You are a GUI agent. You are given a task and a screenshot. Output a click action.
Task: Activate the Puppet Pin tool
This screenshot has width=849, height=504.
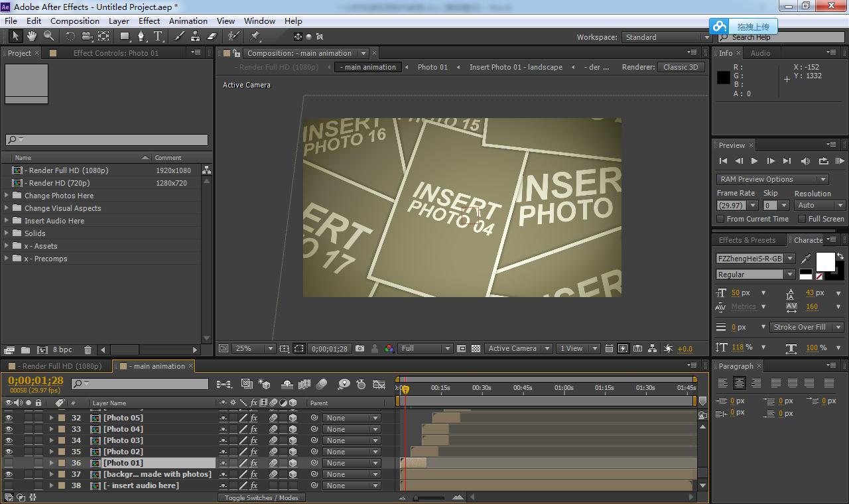coord(255,36)
